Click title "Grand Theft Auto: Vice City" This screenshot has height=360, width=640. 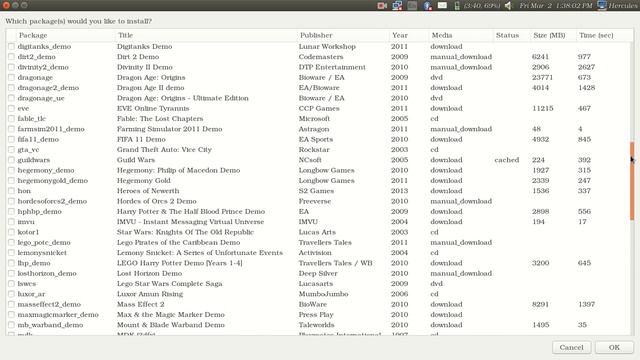[x=164, y=150]
